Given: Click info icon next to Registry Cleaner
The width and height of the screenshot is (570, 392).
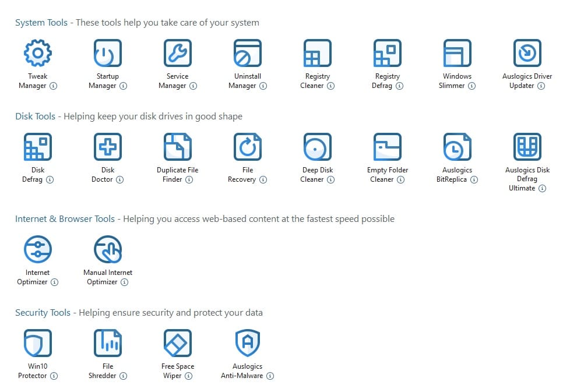Looking at the screenshot, I should tap(330, 86).
